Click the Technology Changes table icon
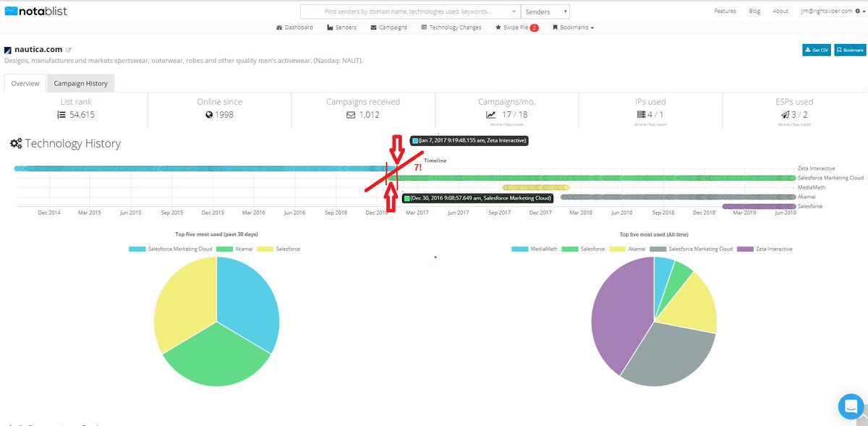Screen dimensions: 868x426 [x=423, y=26]
